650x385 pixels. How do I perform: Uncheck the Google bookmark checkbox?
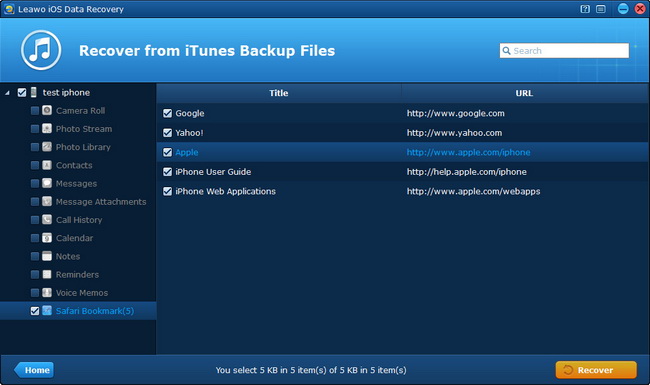pyautogui.click(x=167, y=114)
